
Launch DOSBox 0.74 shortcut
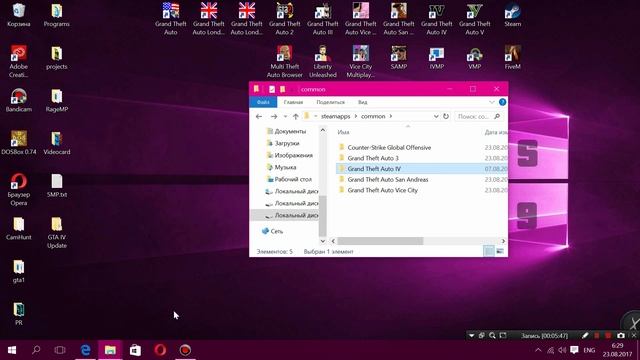point(19,143)
